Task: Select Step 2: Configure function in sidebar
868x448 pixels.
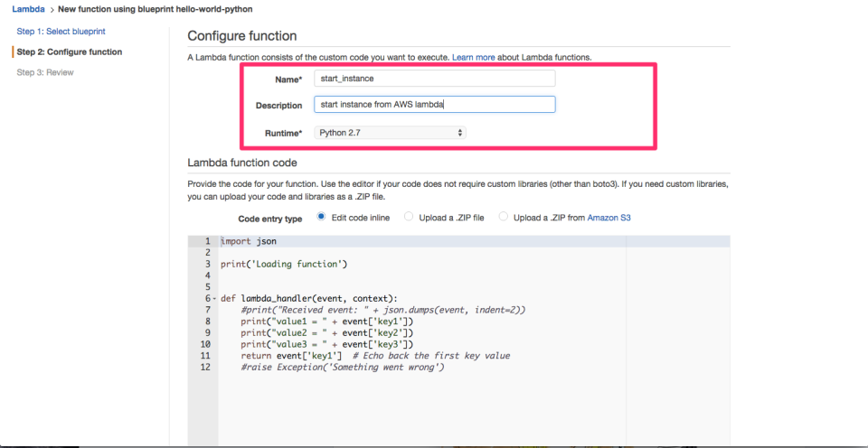Action: 70,52
